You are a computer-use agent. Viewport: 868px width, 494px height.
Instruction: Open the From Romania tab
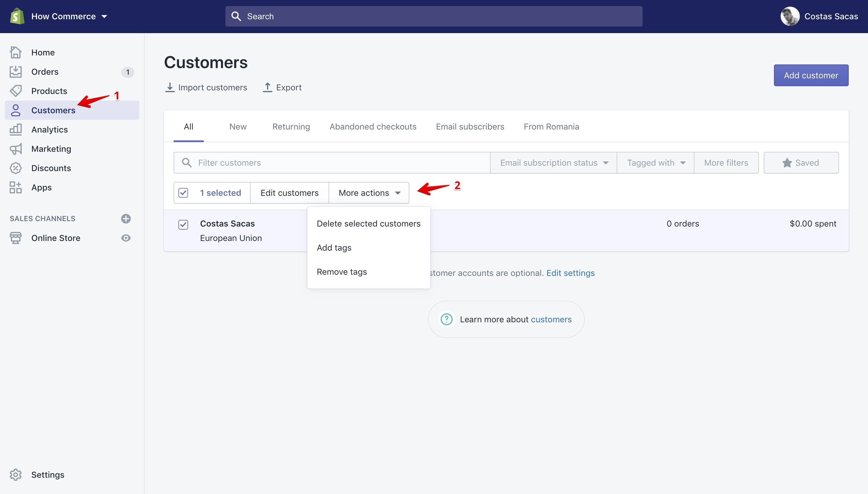click(x=551, y=127)
